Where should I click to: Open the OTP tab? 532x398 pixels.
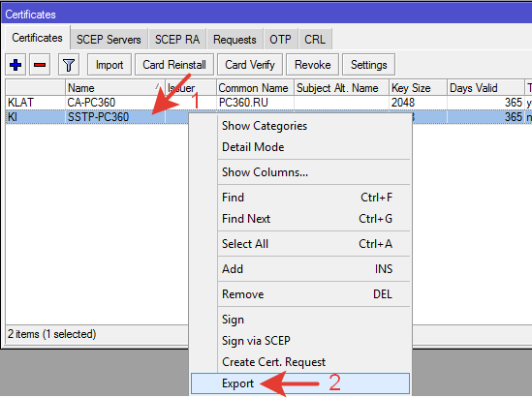280,40
